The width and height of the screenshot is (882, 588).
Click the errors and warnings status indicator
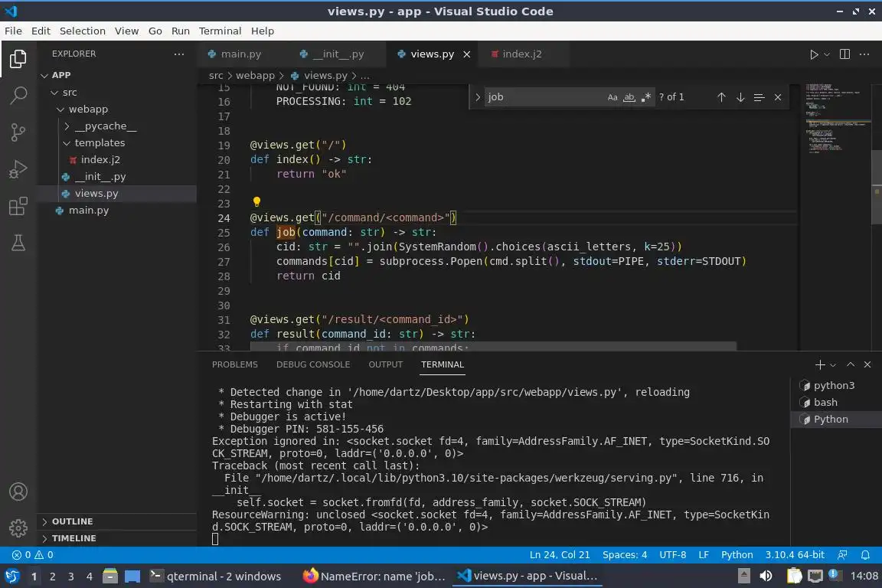point(33,555)
